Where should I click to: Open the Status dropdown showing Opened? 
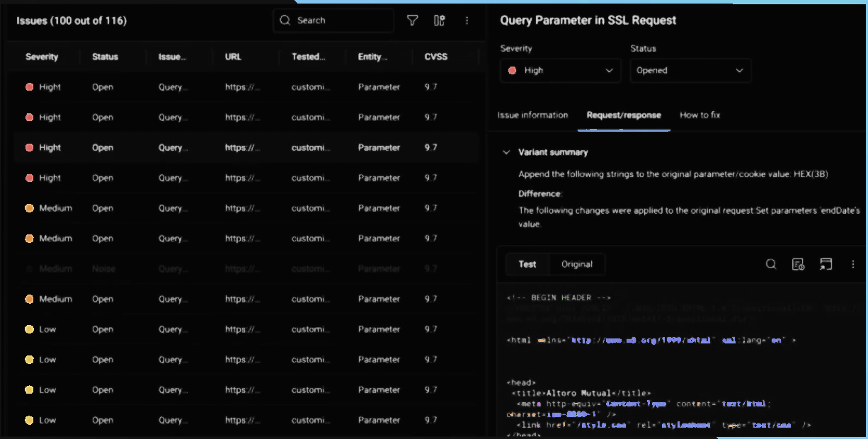tap(691, 71)
